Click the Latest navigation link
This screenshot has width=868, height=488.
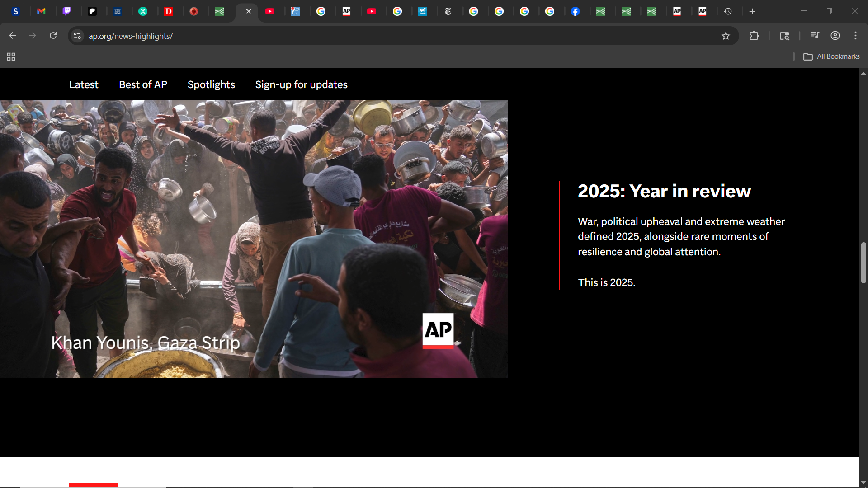[x=84, y=84]
